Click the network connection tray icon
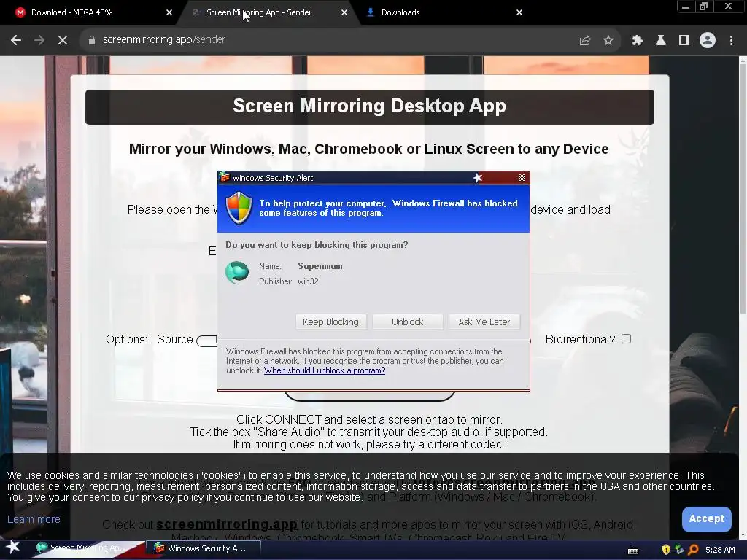This screenshot has width=747, height=560. coord(679,550)
